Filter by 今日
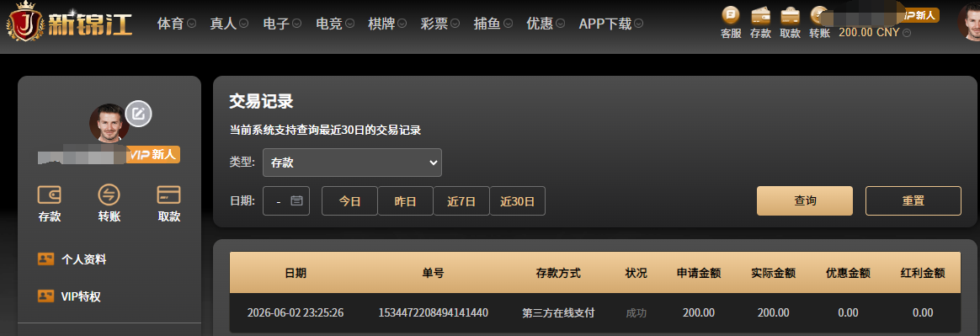This screenshot has height=336, width=980. point(350,201)
